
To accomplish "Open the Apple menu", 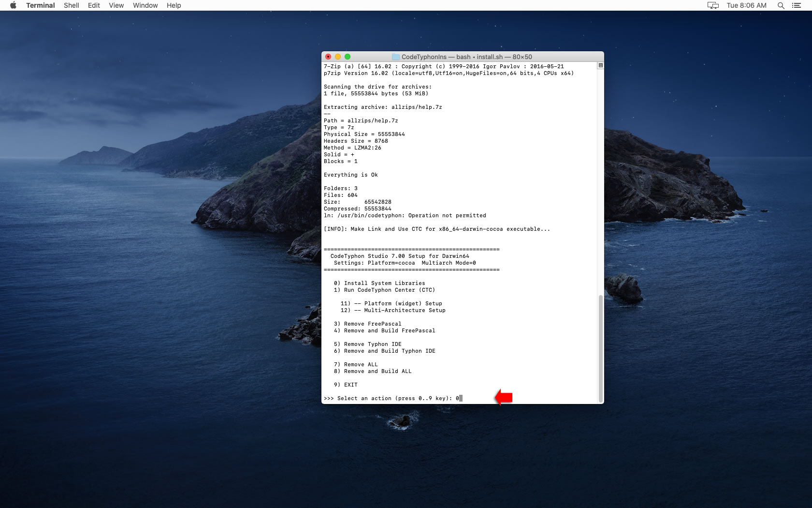I will [13, 5].
